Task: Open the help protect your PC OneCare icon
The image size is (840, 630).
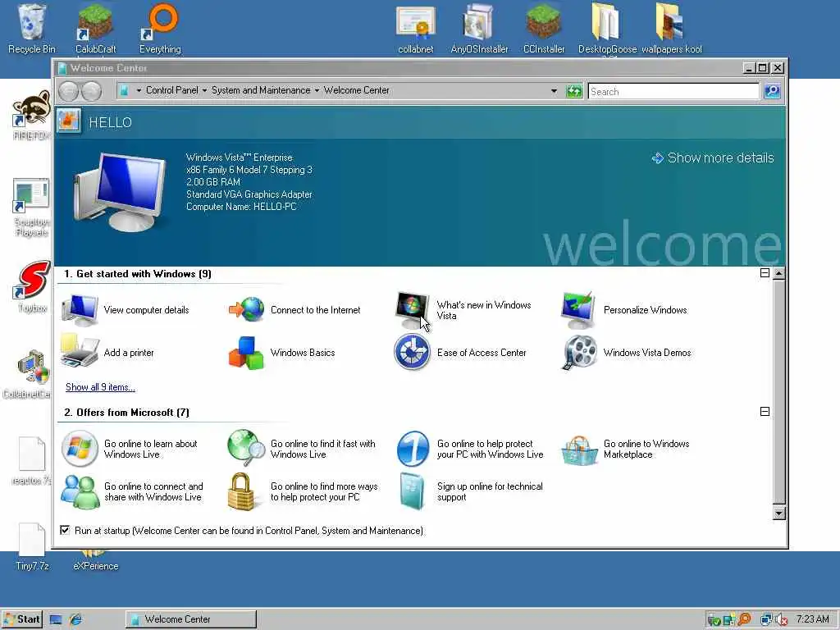Action: 413,449
